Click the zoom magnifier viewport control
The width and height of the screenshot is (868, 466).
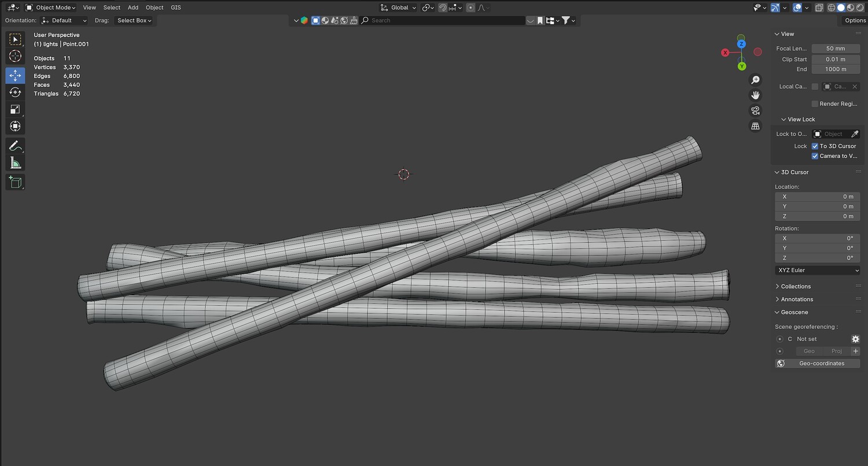coord(755,80)
